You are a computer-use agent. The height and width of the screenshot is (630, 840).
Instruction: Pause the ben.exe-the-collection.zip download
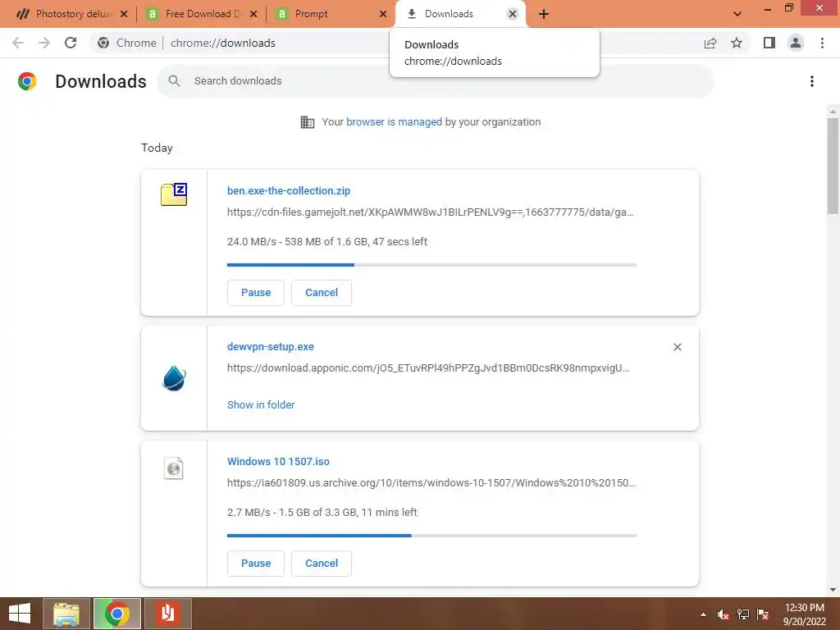[256, 293]
